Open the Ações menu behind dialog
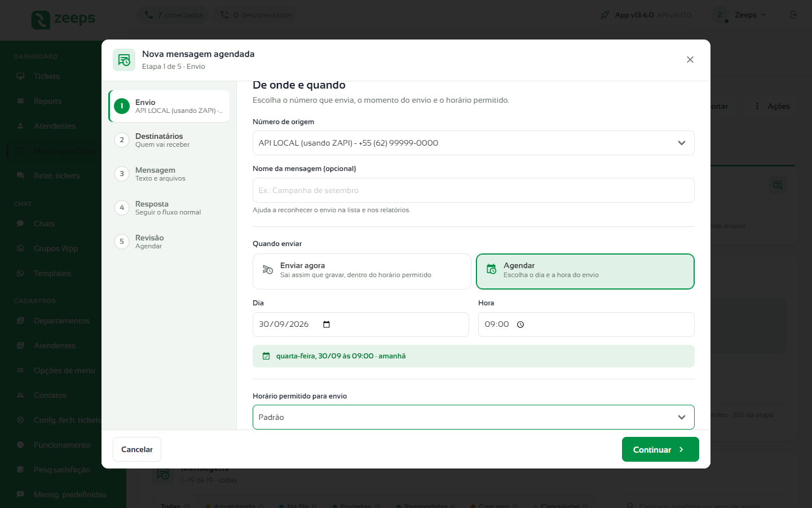Viewport: 812px width, 508px height. [x=771, y=106]
